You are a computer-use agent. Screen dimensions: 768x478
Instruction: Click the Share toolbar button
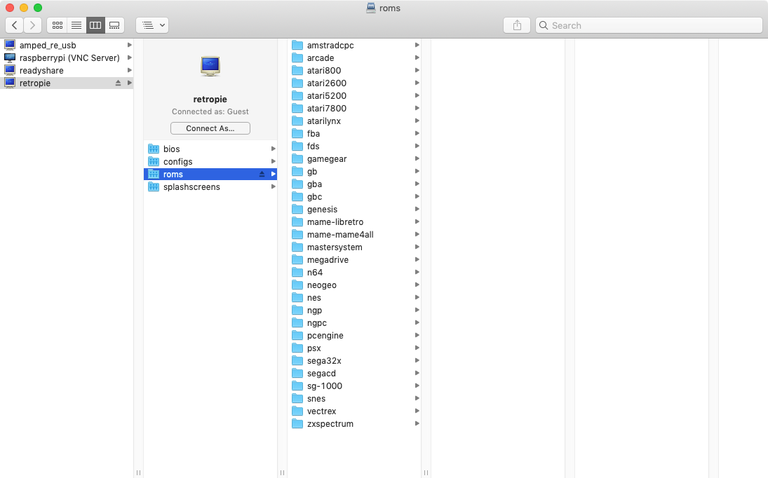coord(517,25)
